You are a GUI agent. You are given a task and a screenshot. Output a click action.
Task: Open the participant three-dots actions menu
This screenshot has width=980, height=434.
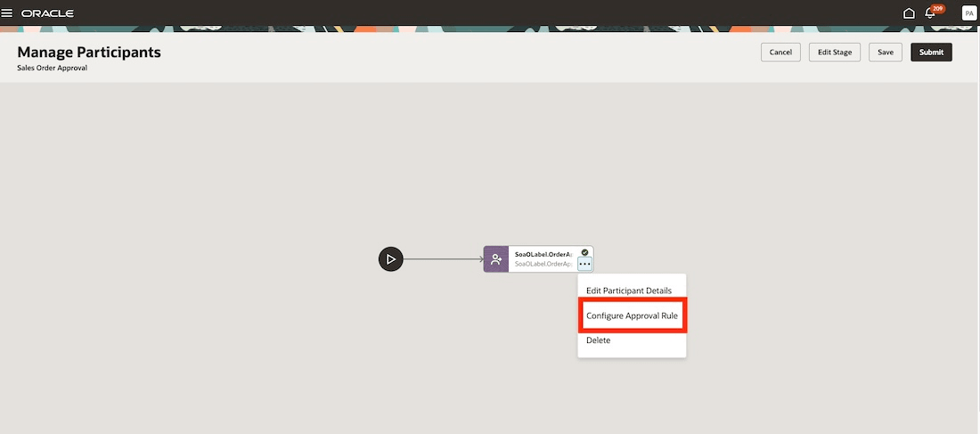(x=584, y=265)
